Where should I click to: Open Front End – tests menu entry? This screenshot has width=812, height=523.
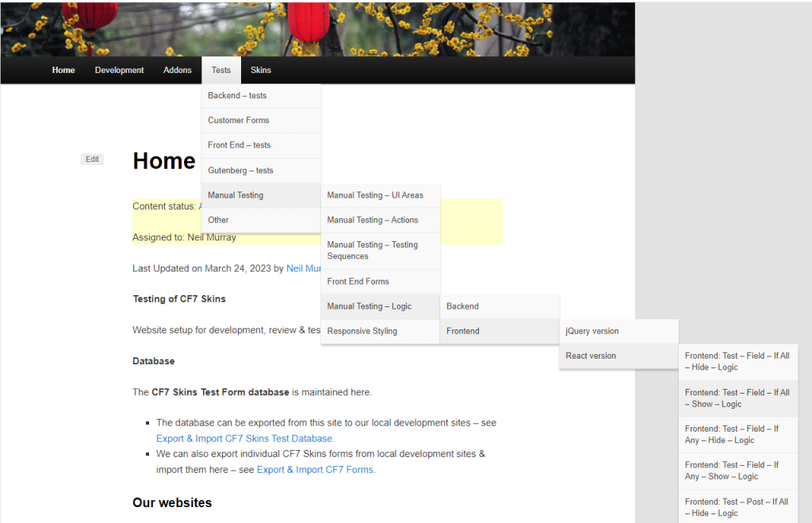239,145
